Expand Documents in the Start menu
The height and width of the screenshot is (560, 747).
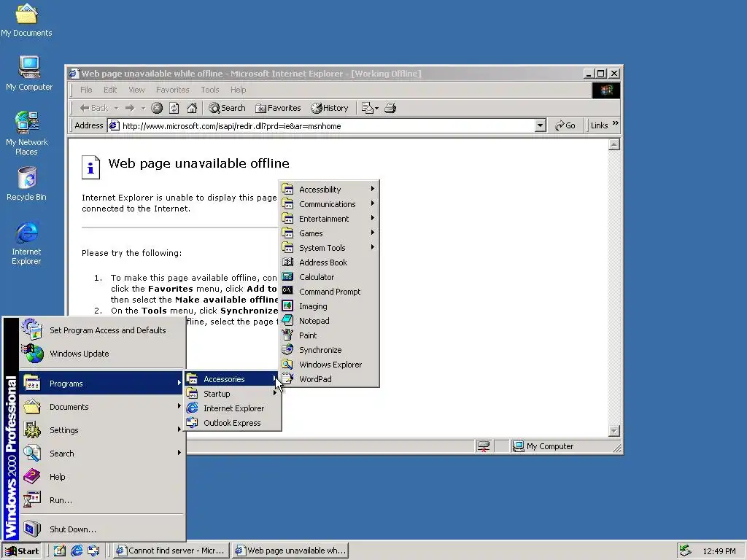click(101, 407)
